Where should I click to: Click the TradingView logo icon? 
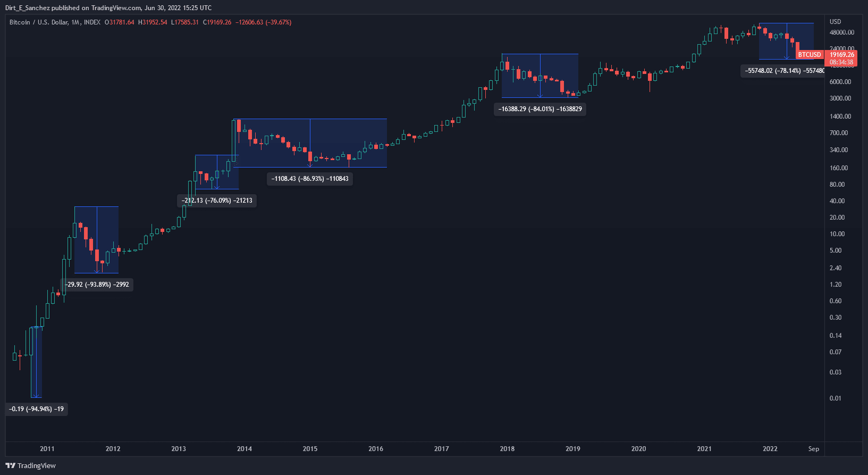(10, 465)
